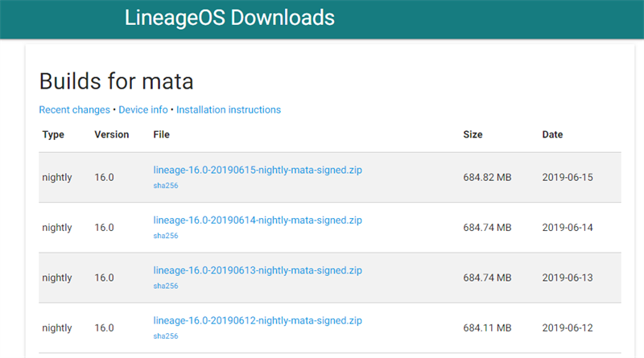Open sha256 link for the 20190615 build
Image resolution: width=644 pixels, height=358 pixels.
click(165, 186)
